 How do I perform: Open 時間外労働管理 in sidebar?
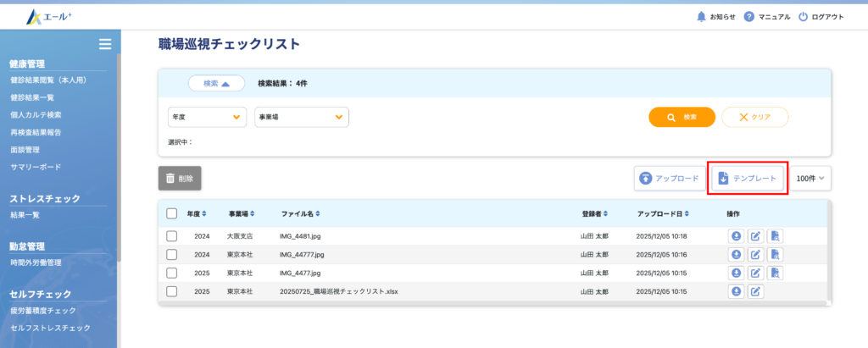pos(36,262)
